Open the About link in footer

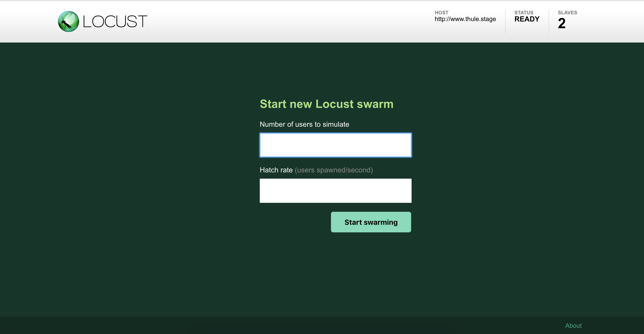point(573,325)
